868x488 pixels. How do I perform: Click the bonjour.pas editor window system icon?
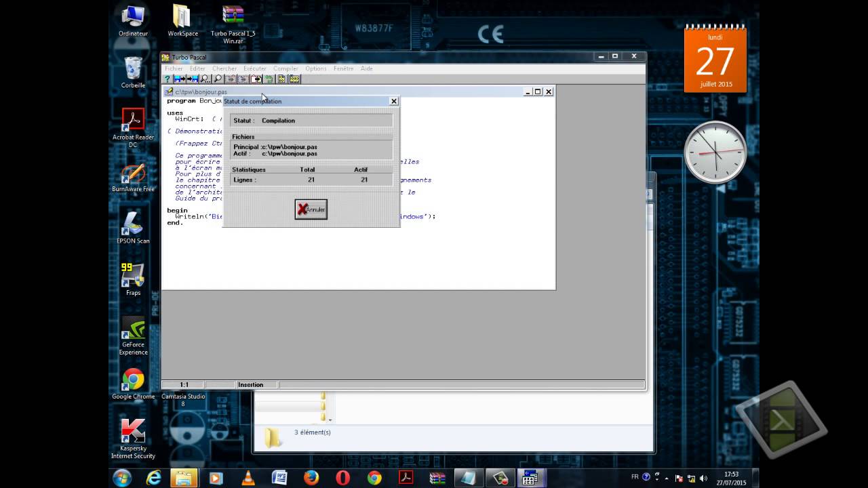[x=169, y=91]
